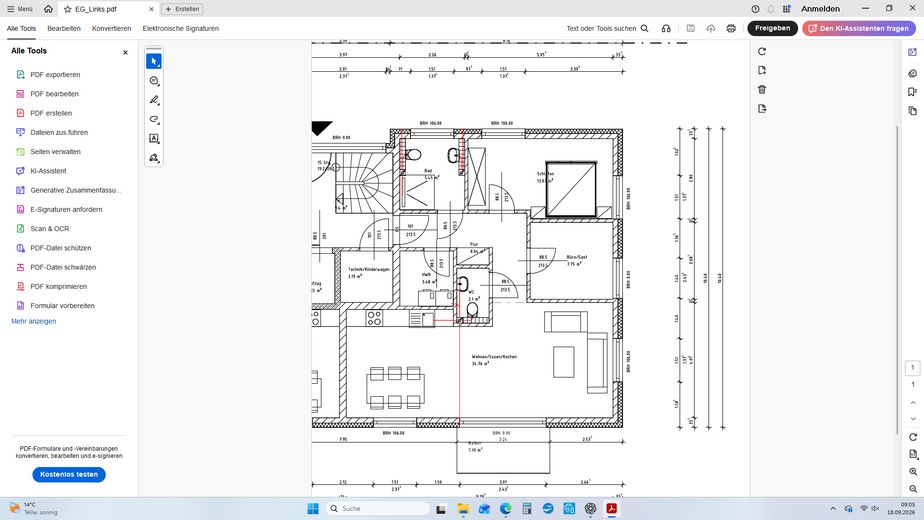
Task: Open the Windows Start menu
Action: pyautogui.click(x=313, y=509)
